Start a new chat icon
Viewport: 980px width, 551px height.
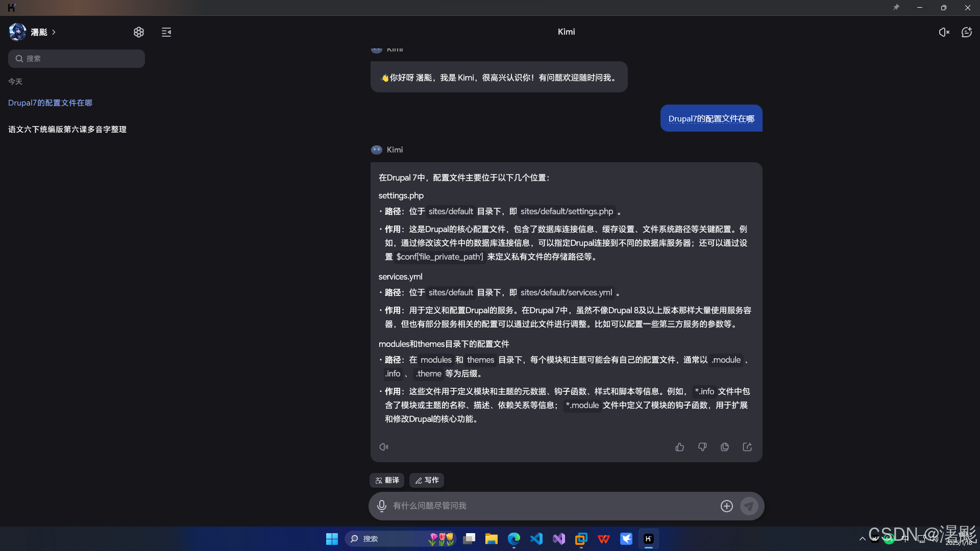[x=967, y=32]
